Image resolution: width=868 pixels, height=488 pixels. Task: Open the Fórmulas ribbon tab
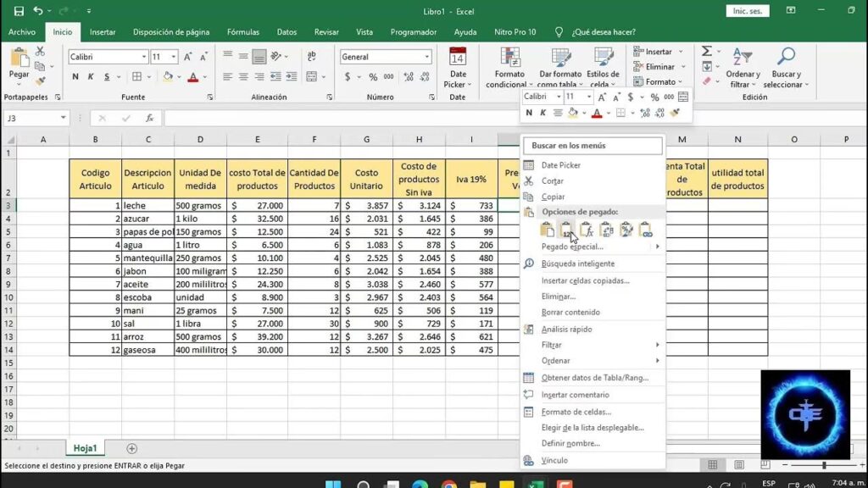(x=243, y=32)
